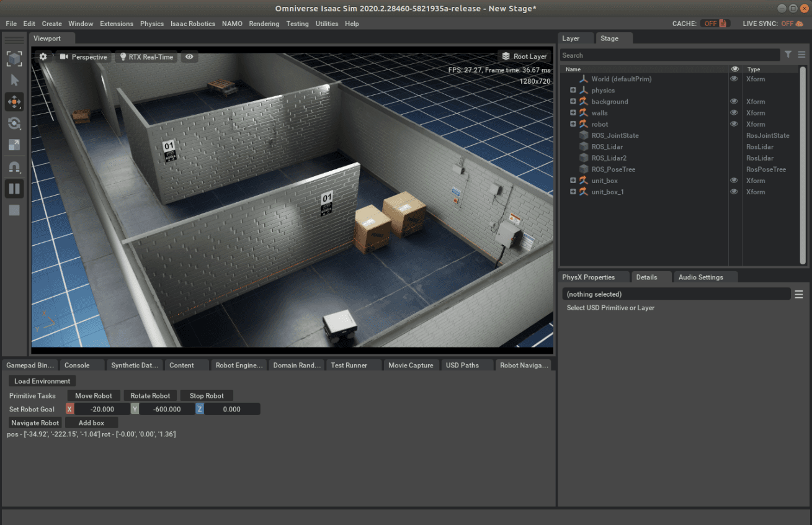Click the X goal field showing -20.000
This screenshot has height=525, width=812.
(102, 410)
